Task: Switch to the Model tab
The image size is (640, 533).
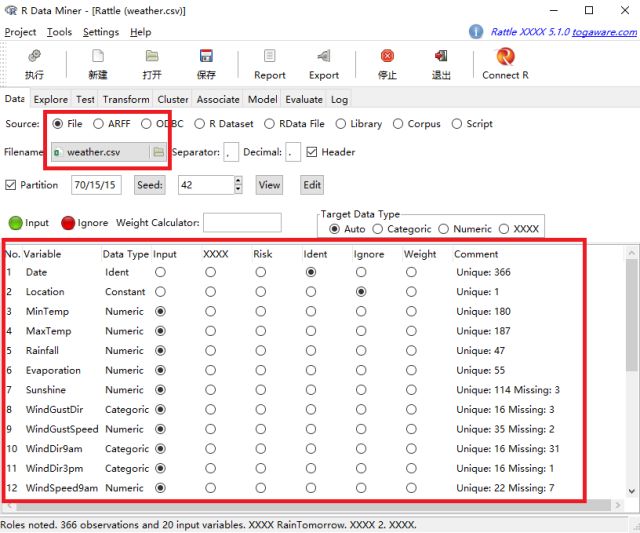Action: coord(262,100)
